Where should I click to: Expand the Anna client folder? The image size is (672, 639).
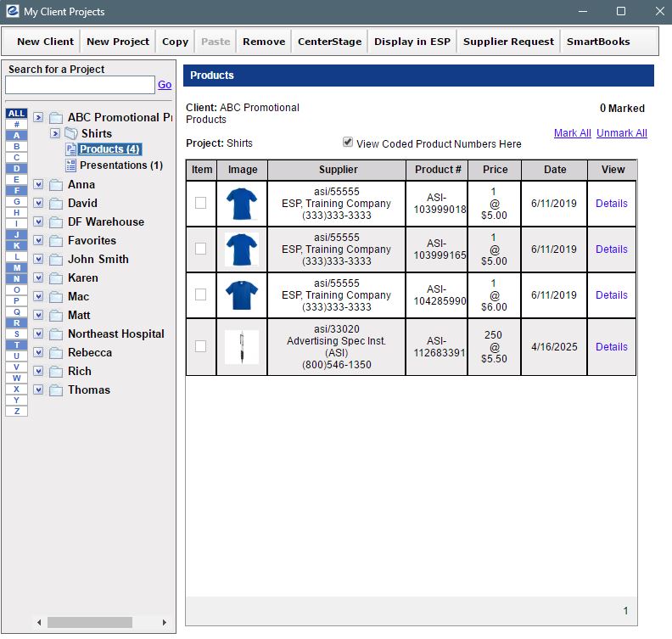(x=38, y=185)
